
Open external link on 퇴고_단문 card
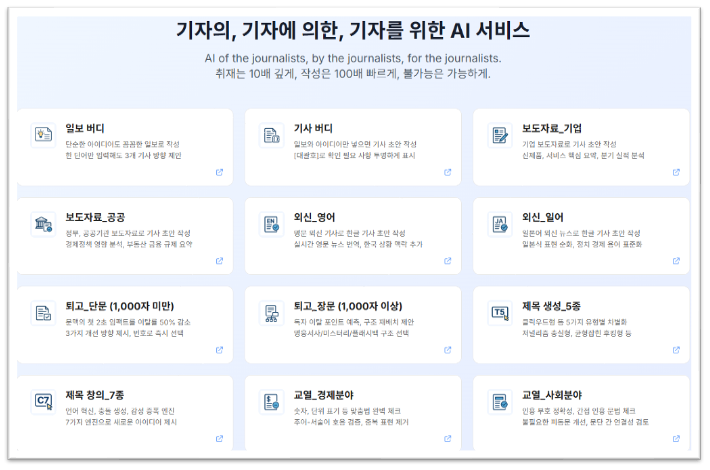click(220, 350)
